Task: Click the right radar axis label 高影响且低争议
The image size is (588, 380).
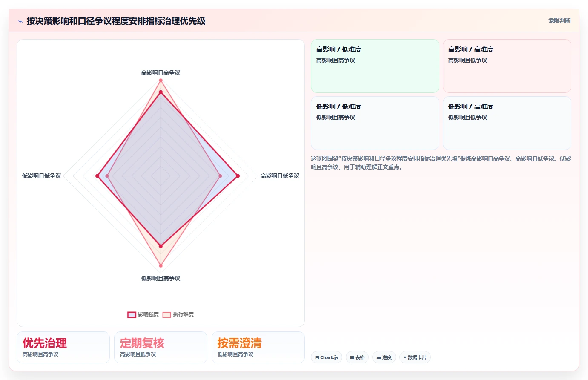Action: pos(280,176)
